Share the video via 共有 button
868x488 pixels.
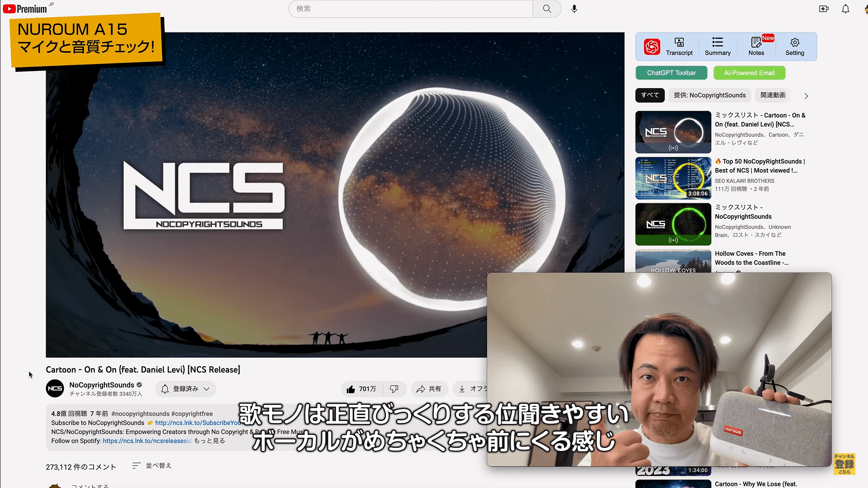click(x=429, y=389)
